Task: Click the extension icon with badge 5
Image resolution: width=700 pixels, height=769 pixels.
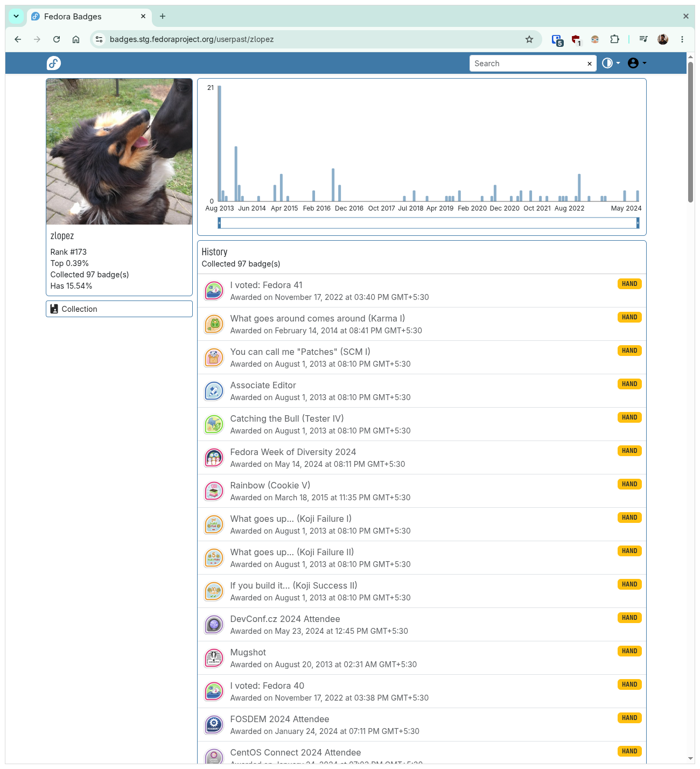Action: (x=557, y=40)
